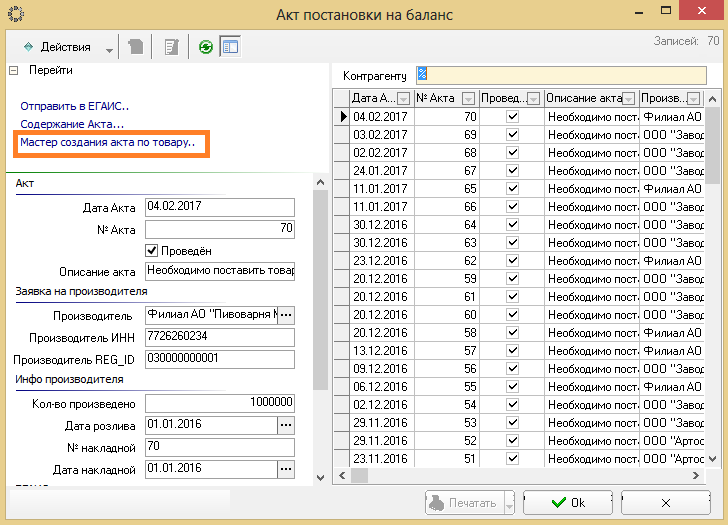The image size is (728, 525).
Task: Click the Контрагенту filter field
Action: [561, 75]
